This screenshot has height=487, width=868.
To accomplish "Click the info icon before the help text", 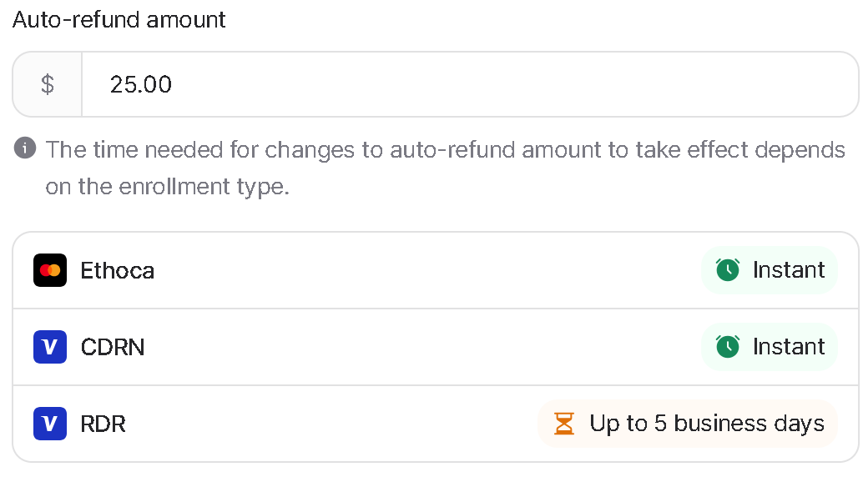I will point(25,148).
